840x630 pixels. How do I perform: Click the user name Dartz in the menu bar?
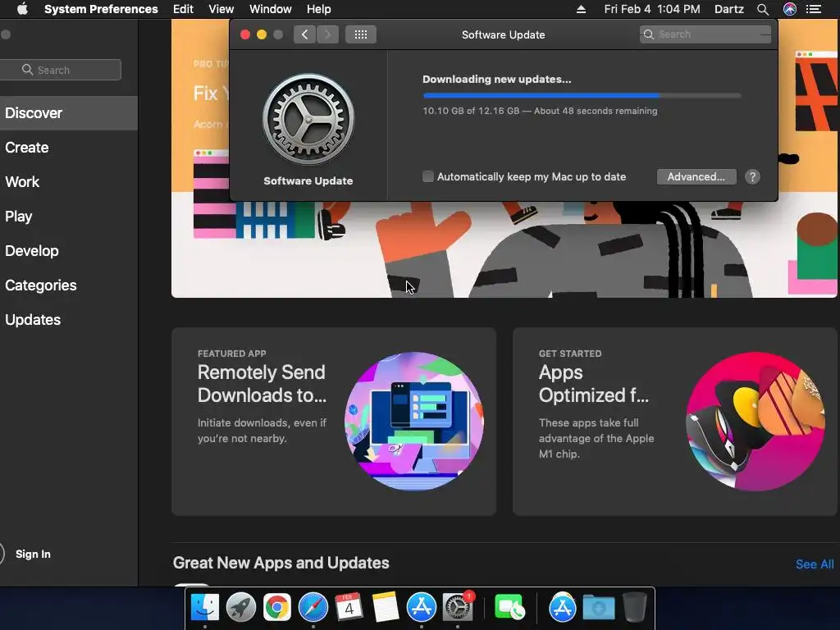point(729,9)
